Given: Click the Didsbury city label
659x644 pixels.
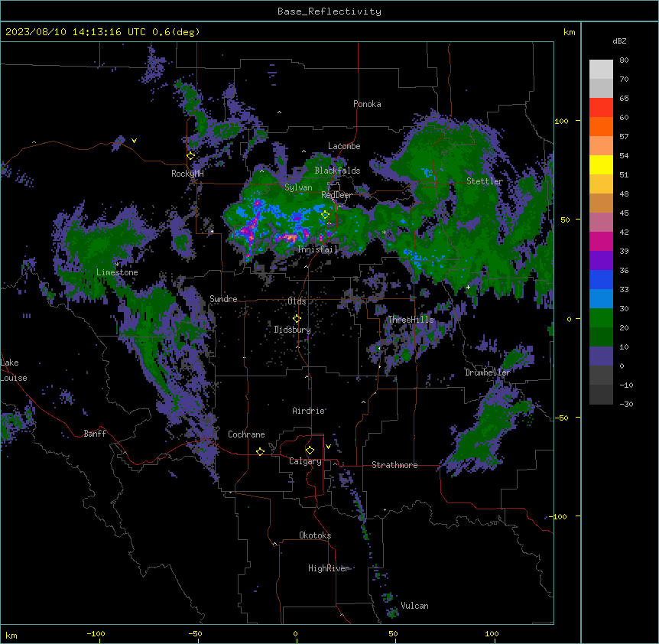Looking at the screenshot, I should (293, 330).
